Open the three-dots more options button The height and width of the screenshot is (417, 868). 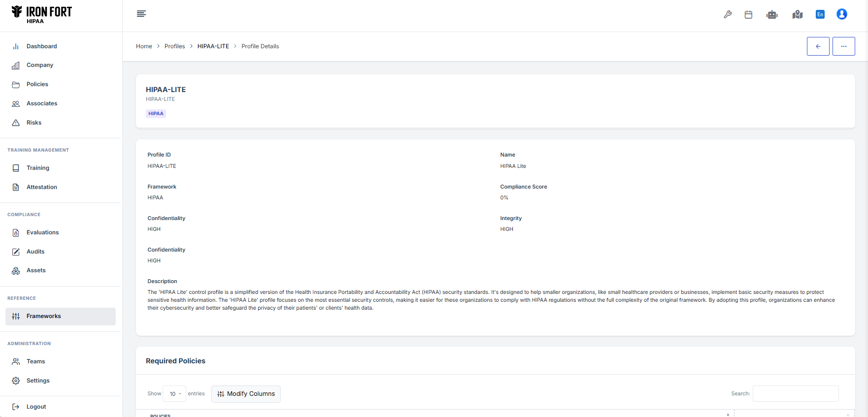[843, 46]
